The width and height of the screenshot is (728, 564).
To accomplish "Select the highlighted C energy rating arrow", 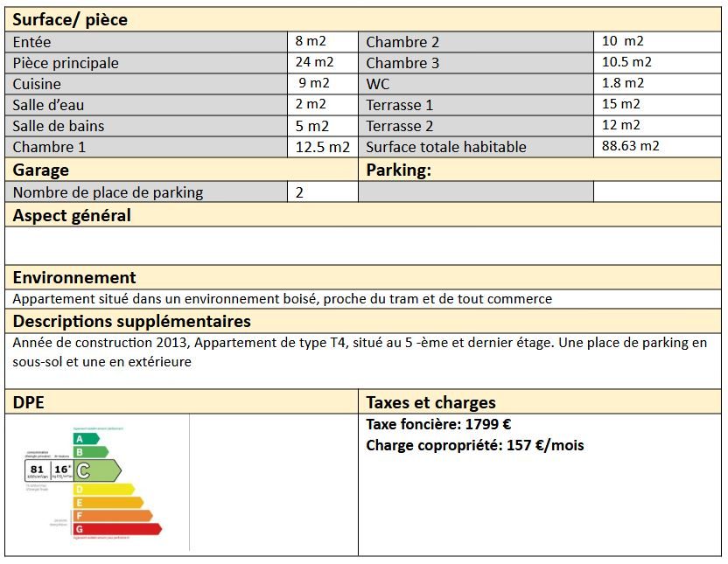I will [97, 470].
